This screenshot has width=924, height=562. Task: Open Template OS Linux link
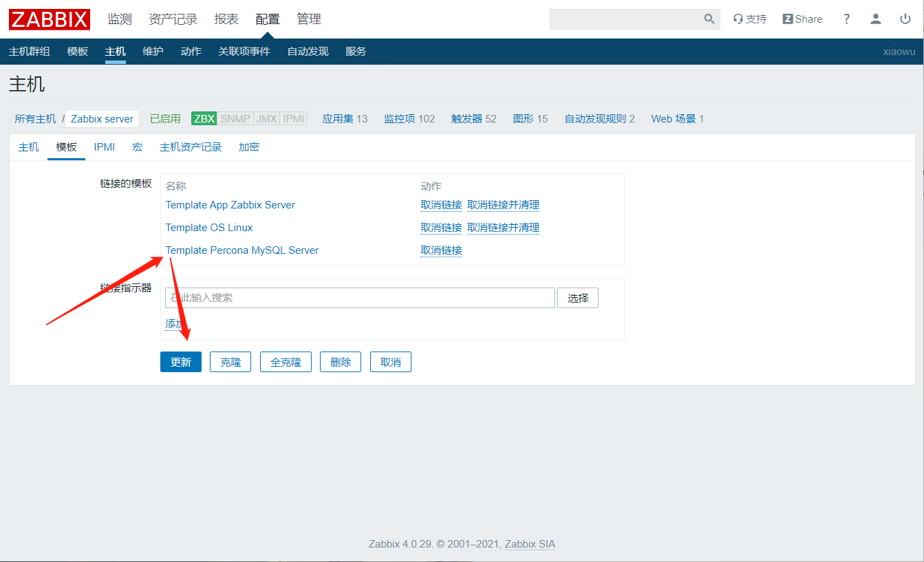[x=209, y=228]
